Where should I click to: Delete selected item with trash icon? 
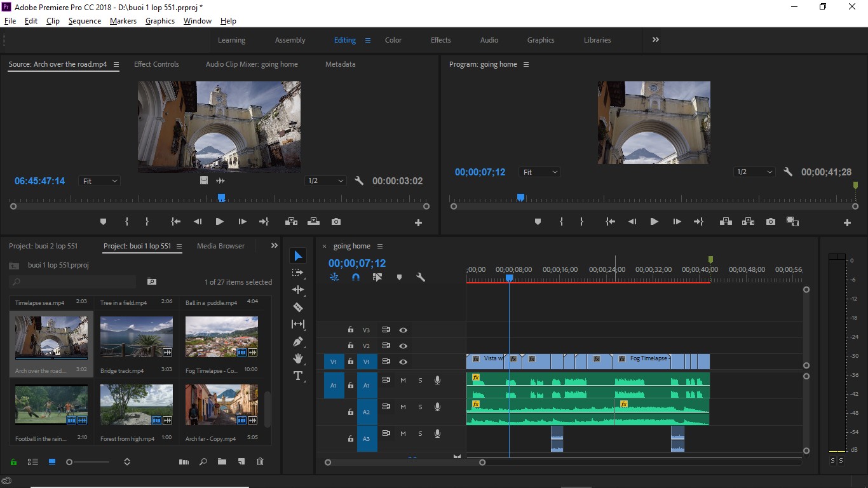coord(260,462)
